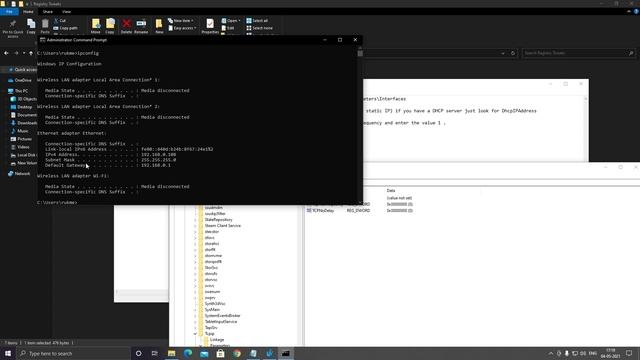Viewport: 640px width, 360px height.
Task: Click Select all in the ribbon
Action: tap(257, 20)
